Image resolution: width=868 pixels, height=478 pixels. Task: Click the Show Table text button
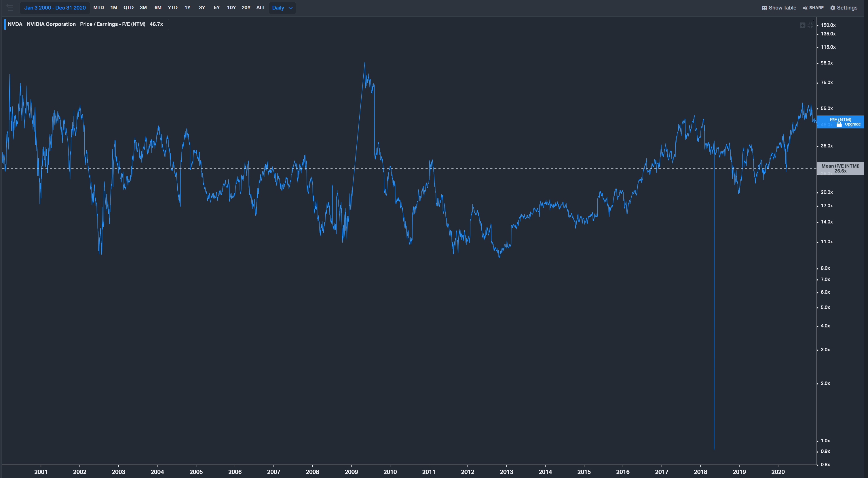pyautogui.click(x=782, y=8)
